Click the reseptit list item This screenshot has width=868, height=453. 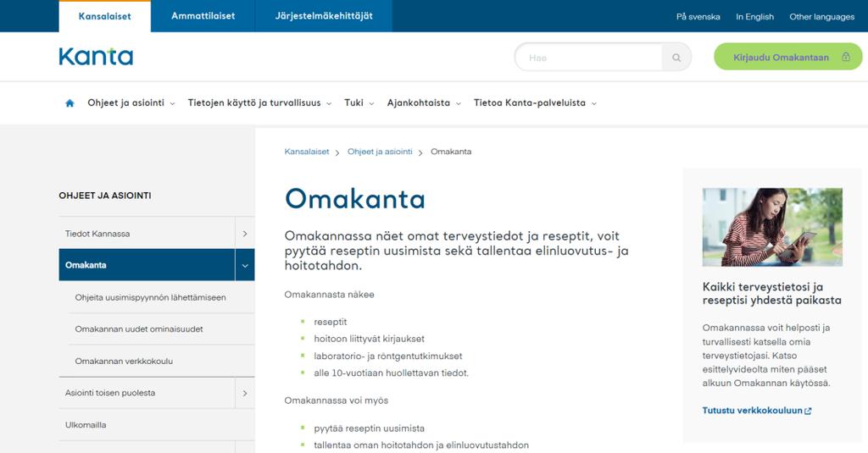click(x=331, y=322)
